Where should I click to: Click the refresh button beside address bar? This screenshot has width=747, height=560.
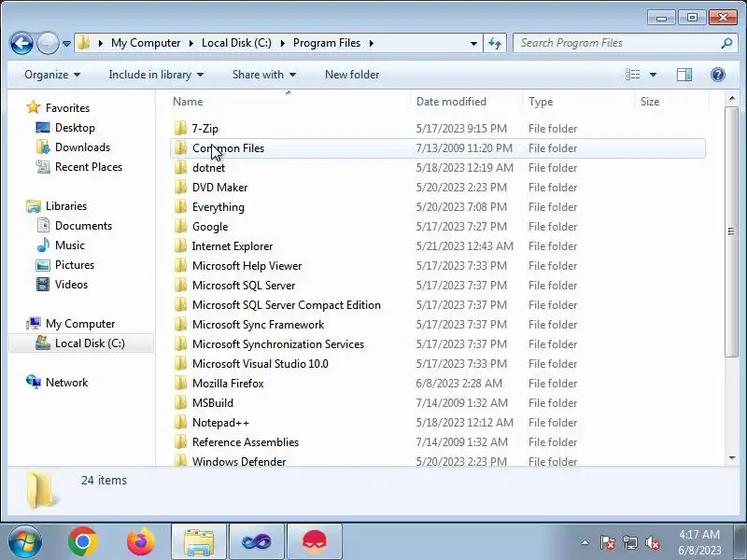point(495,43)
